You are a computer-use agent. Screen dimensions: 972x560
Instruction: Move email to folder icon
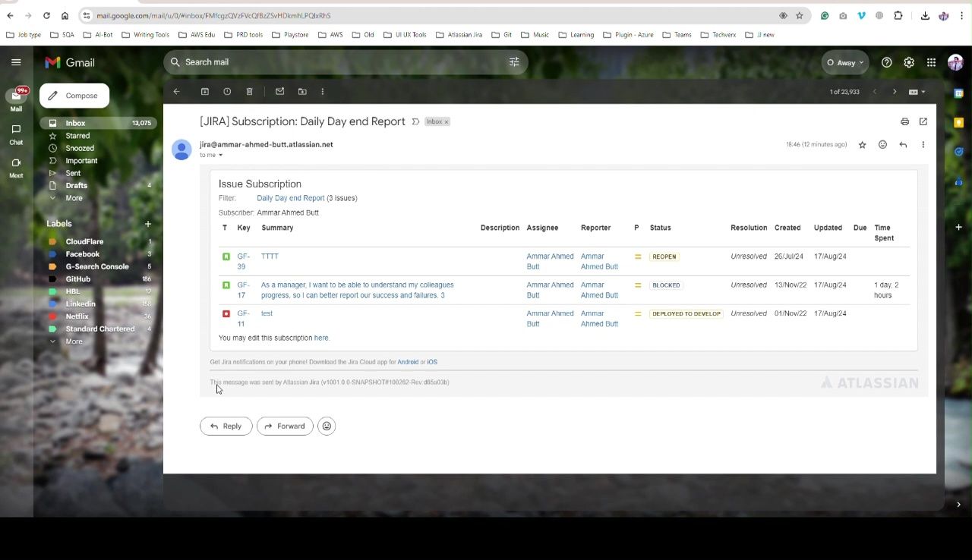tap(302, 92)
